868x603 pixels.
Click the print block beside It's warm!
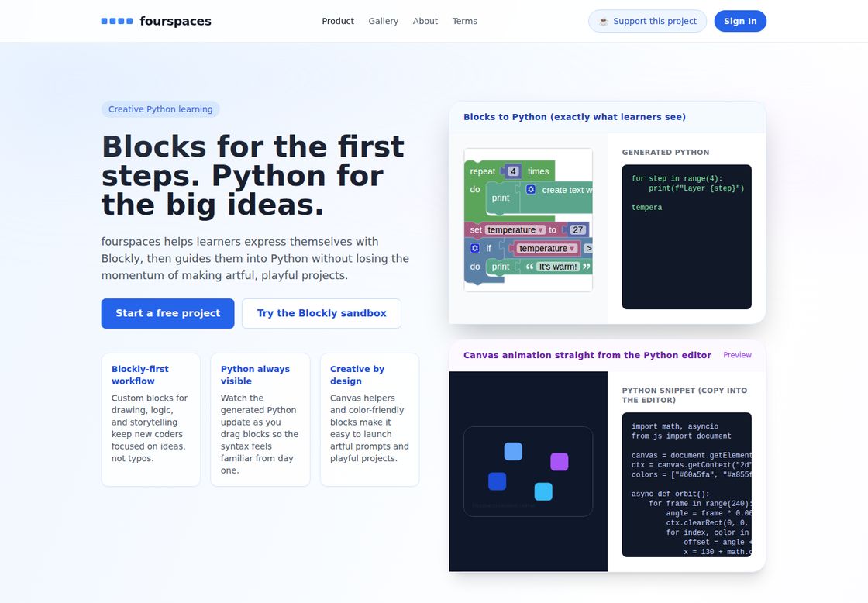[501, 267]
